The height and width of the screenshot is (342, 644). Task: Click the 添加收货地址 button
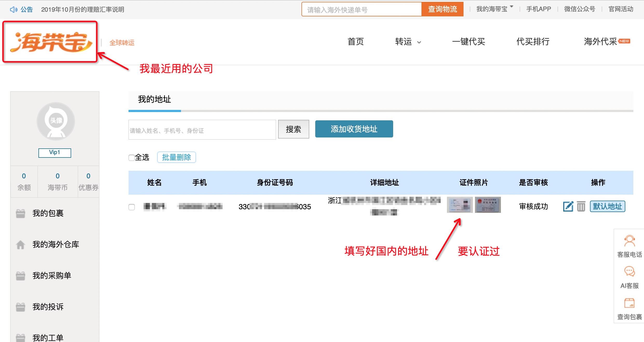point(354,129)
